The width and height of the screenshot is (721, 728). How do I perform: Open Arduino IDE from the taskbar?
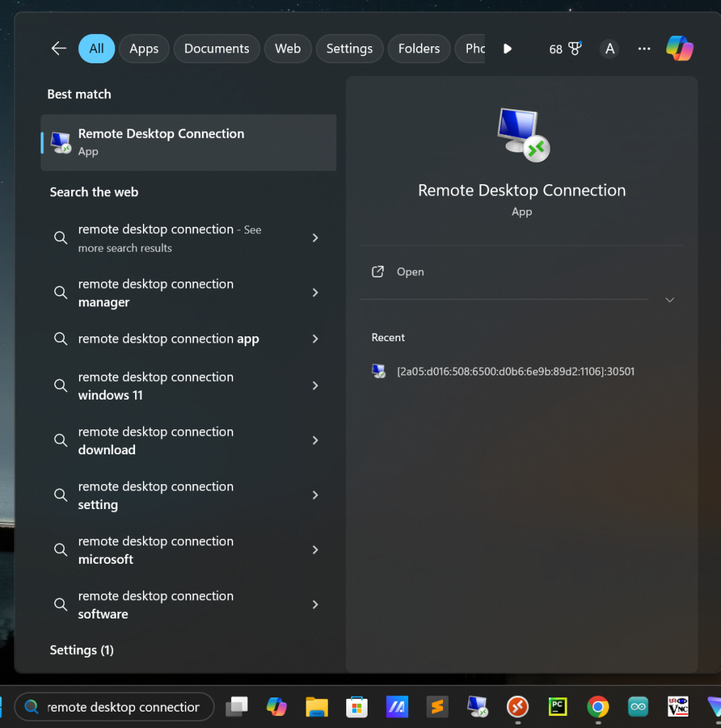[639, 707]
